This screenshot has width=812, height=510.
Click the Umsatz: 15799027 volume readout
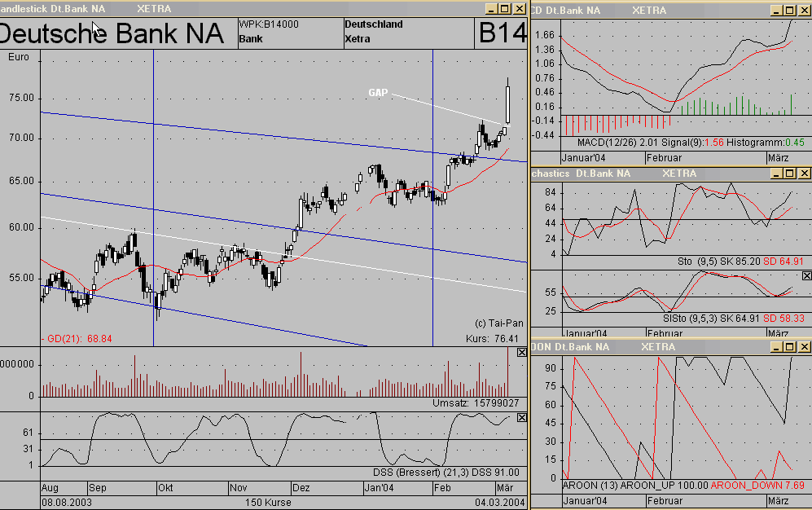[476, 402]
